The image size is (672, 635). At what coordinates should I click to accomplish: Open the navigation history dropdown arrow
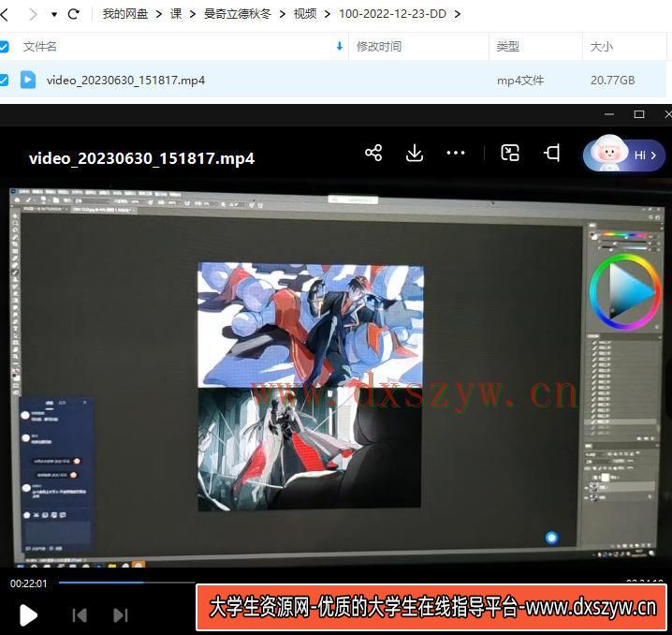(x=54, y=14)
